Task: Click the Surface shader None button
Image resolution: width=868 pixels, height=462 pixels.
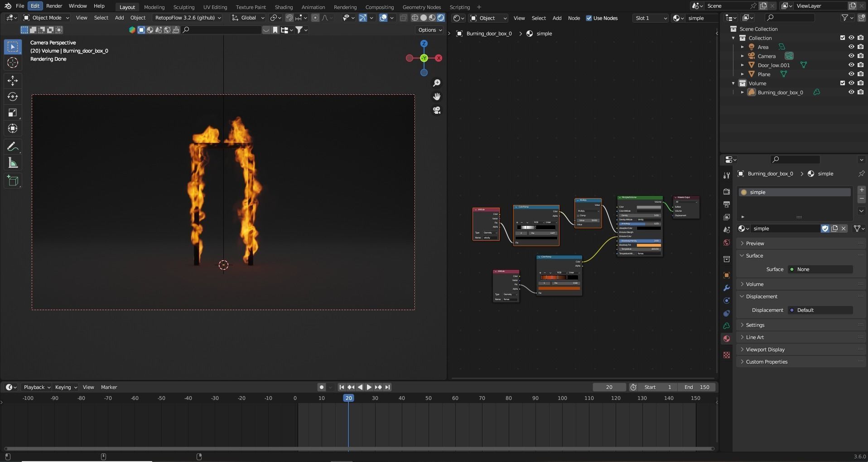Action: 820,269
